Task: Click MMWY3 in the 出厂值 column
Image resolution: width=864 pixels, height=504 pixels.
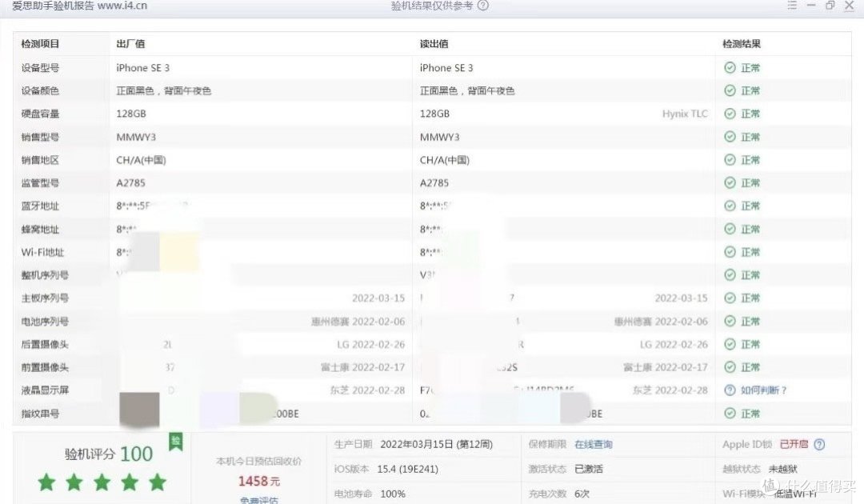Action: coord(136,137)
